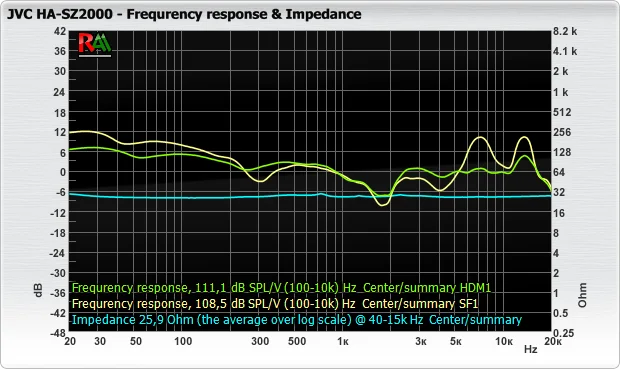Click the RAA logo on the chart
Image resolution: width=620 pixels, height=369 pixels.
point(95,44)
